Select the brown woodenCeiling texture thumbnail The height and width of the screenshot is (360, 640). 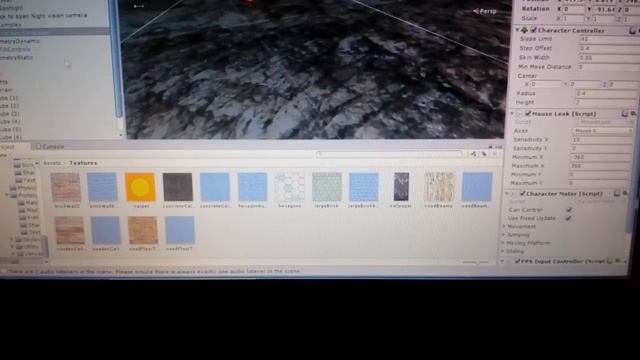click(x=69, y=230)
